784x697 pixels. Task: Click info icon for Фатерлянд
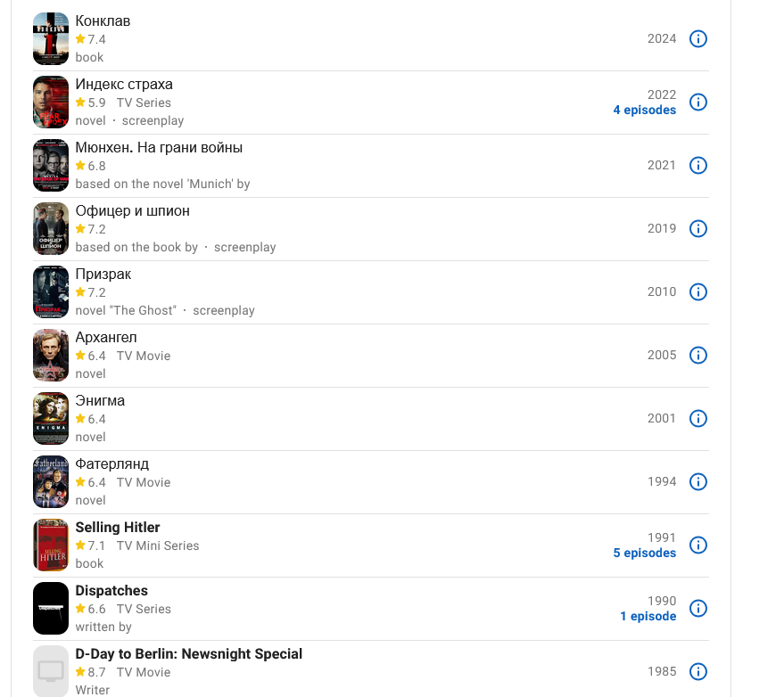click(698, 482)
